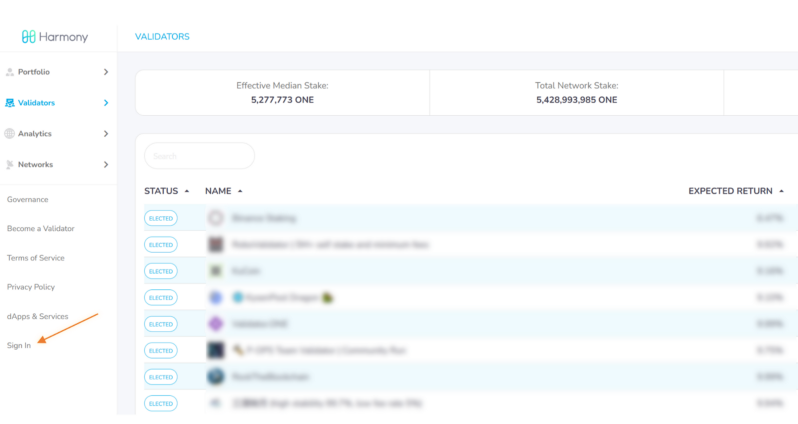
Task: Click the purple diamond validator avatar
Action: 216,324
